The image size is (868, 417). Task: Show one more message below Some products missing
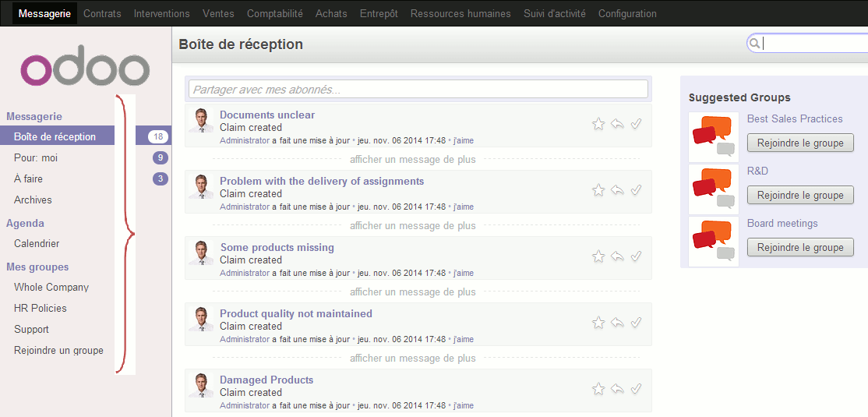click(412, 292)
